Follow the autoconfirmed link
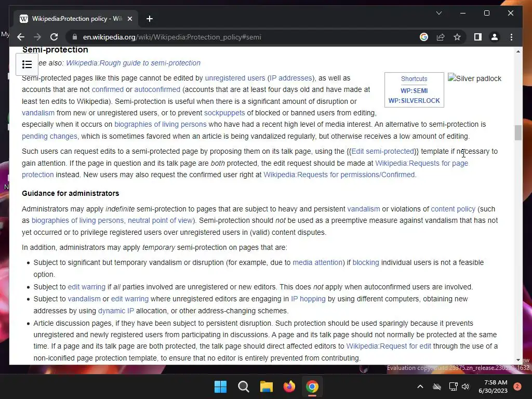Screen dimensions: 532x399 point(157,89)
